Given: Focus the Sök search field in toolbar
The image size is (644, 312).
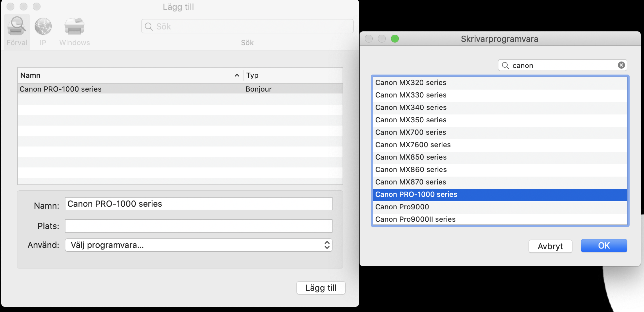Looking at the screenshot, I should (x=247, y=26).
